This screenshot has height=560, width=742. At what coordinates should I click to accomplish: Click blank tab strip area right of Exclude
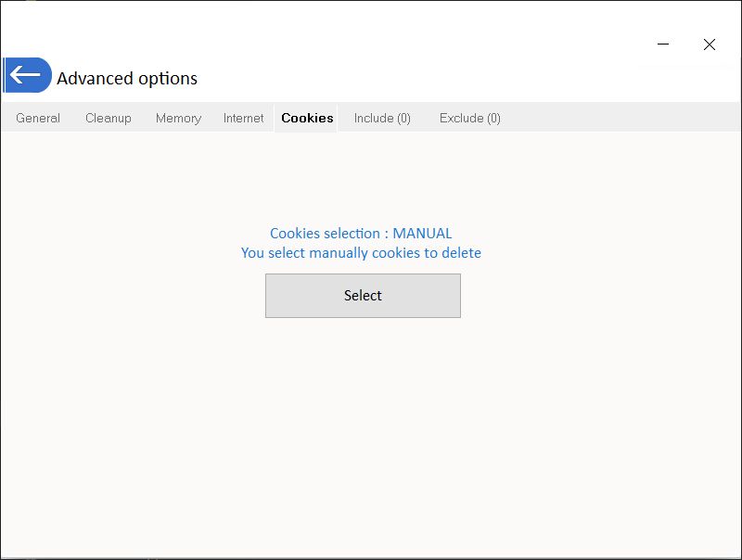pyautogui.click(x=621, y=118)
